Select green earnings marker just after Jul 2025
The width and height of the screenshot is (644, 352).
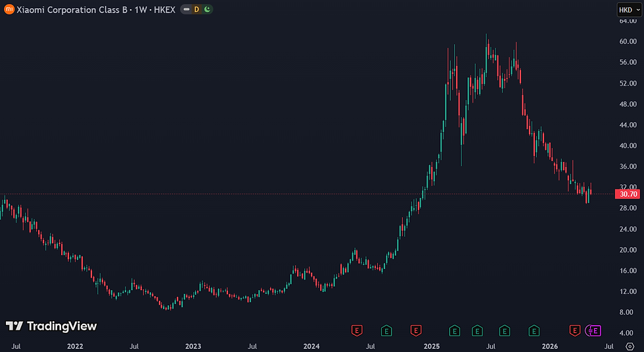(x=505, y=330)
